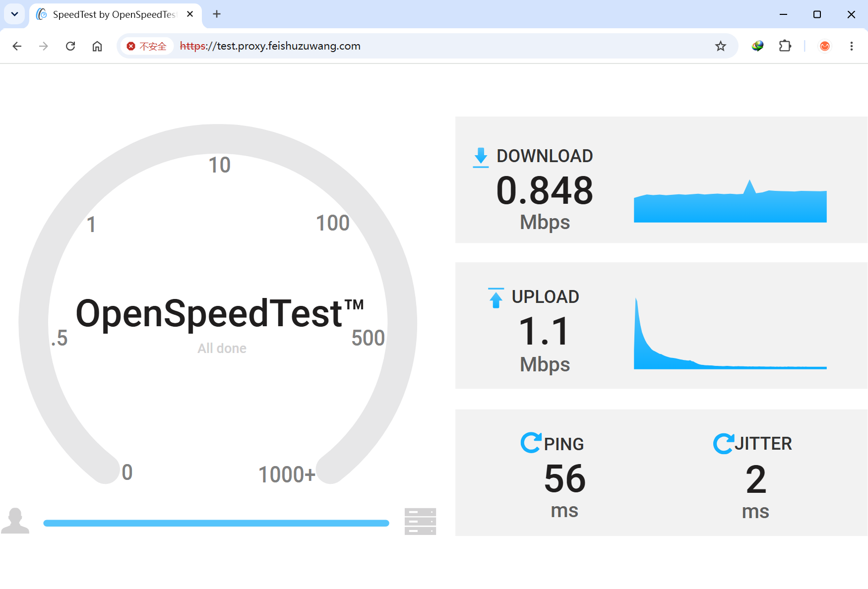Click the .5 gauge mark
868x589 pixels.
coord(59,338)
